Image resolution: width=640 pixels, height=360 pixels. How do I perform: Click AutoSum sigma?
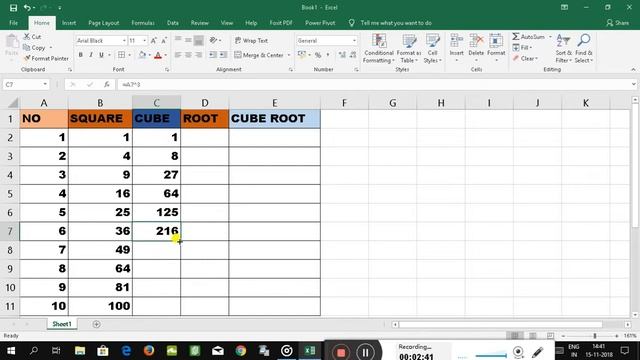tap(528, 36)
